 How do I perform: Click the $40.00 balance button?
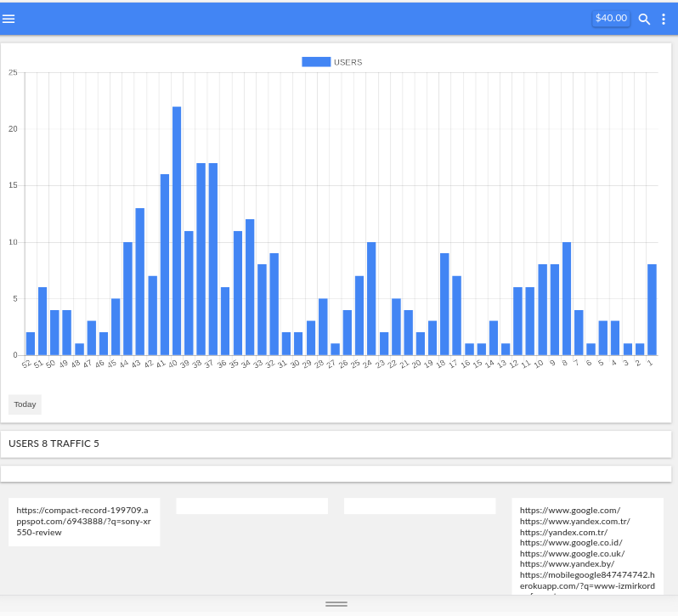(x=611, y=18)
